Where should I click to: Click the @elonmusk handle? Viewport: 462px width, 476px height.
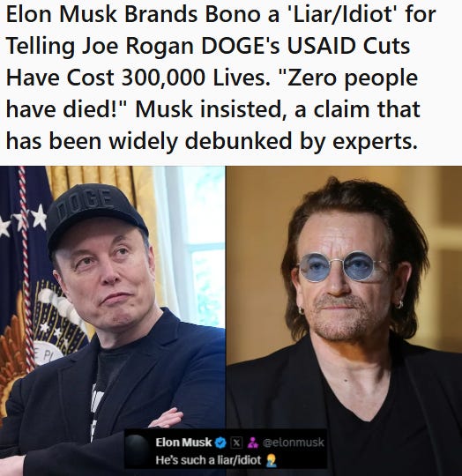tap(294, 443)
